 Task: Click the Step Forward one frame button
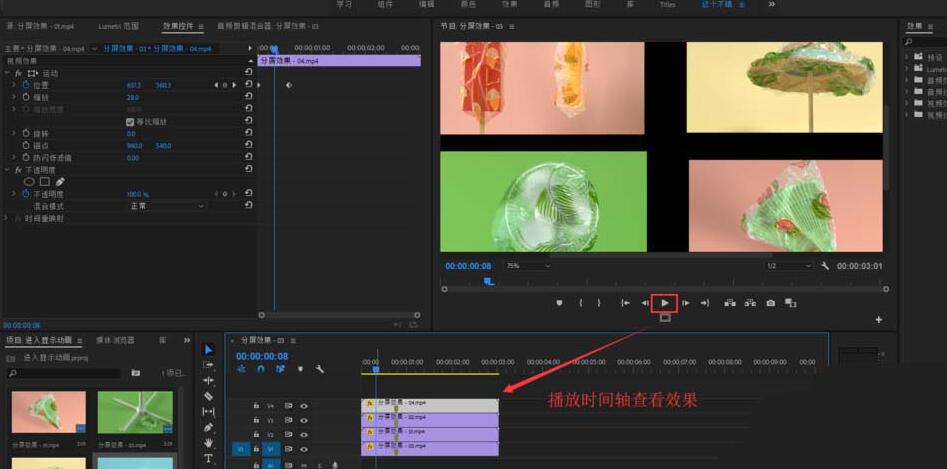pos(685,303)
